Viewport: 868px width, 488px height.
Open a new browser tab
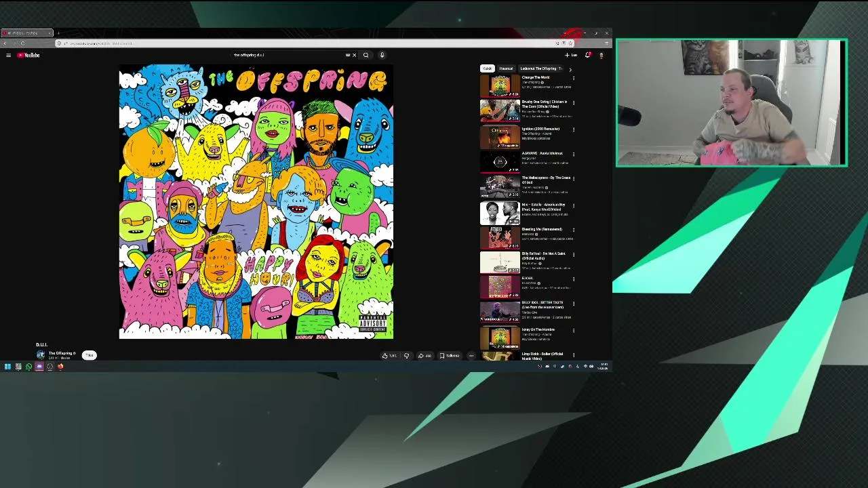click(58, 33)
